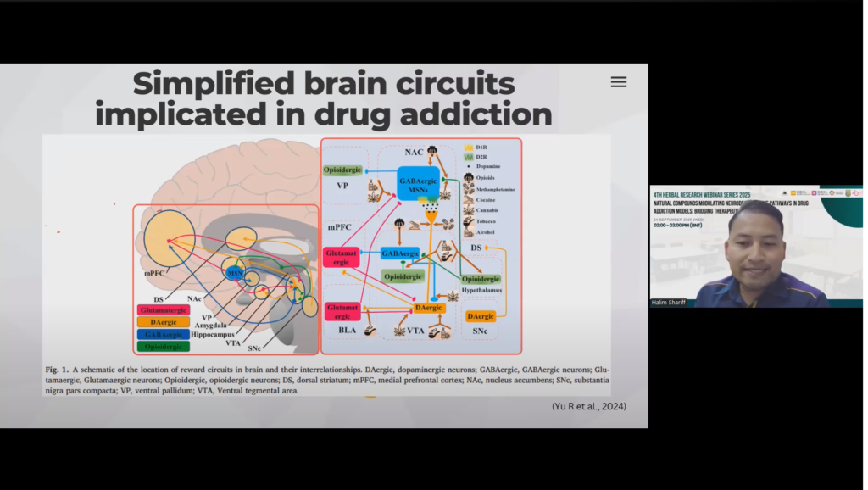
Task: Click the blue GABAergic MSNs box
Action: 412,182
